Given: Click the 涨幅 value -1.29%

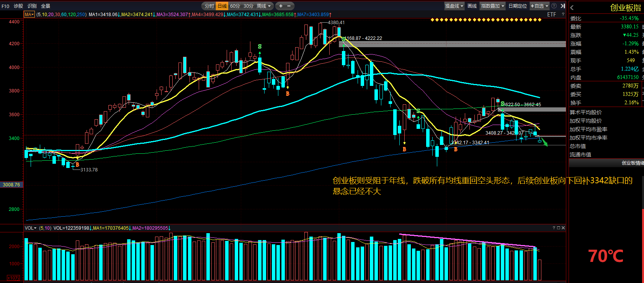Looking at the screenshot, I should [630, 44].
